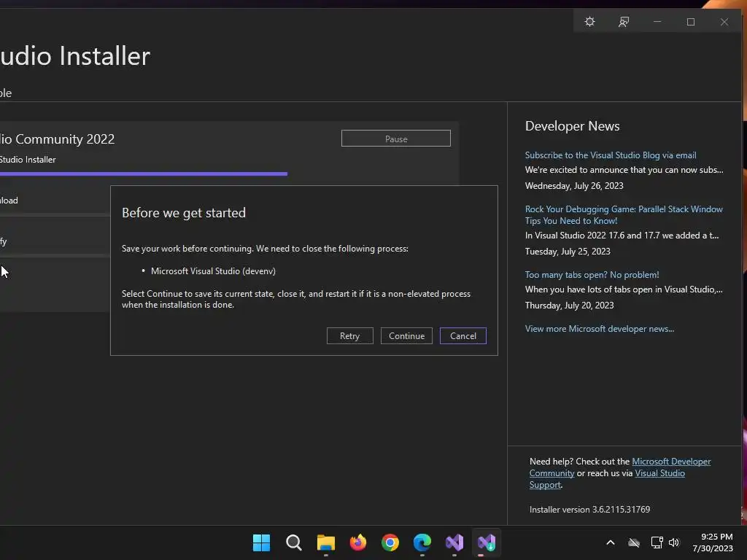
Task: Open network settings tray icon
Action: coord(657,542)
